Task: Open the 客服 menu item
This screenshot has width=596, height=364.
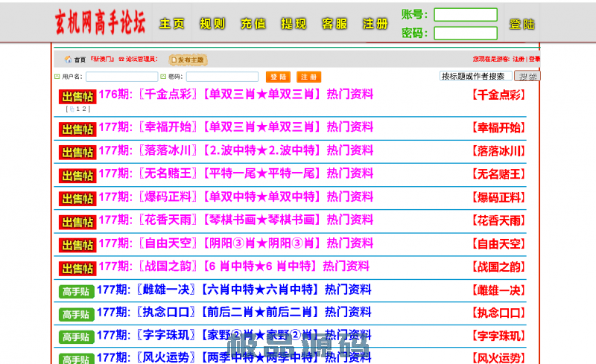Action: 335,24
